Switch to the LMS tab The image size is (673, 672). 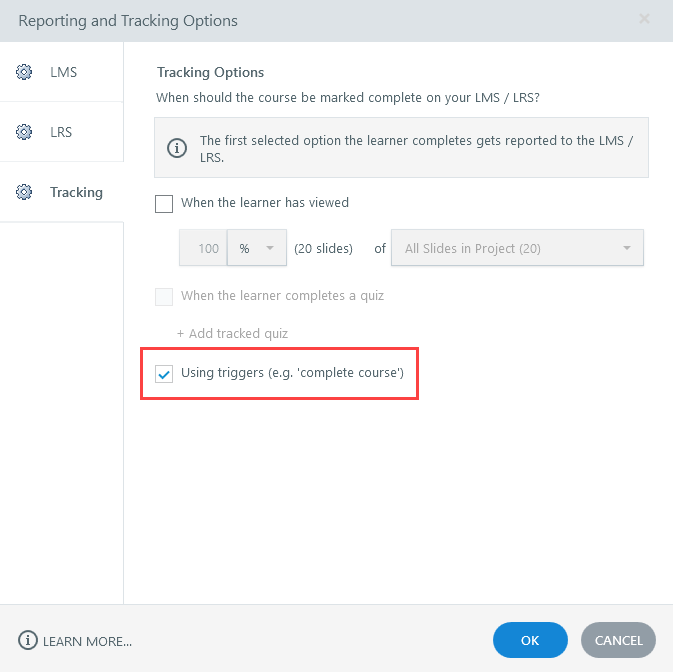pos(62,72)
